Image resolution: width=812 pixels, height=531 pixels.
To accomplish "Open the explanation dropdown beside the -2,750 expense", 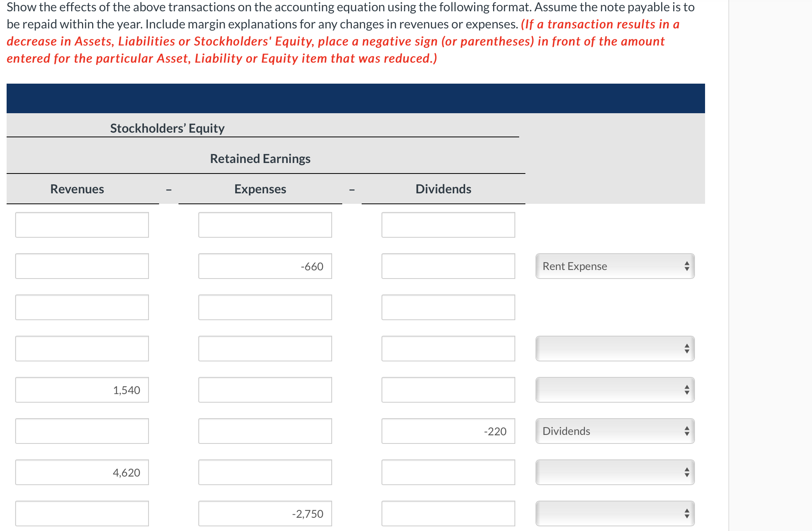I will pos(614,513).
